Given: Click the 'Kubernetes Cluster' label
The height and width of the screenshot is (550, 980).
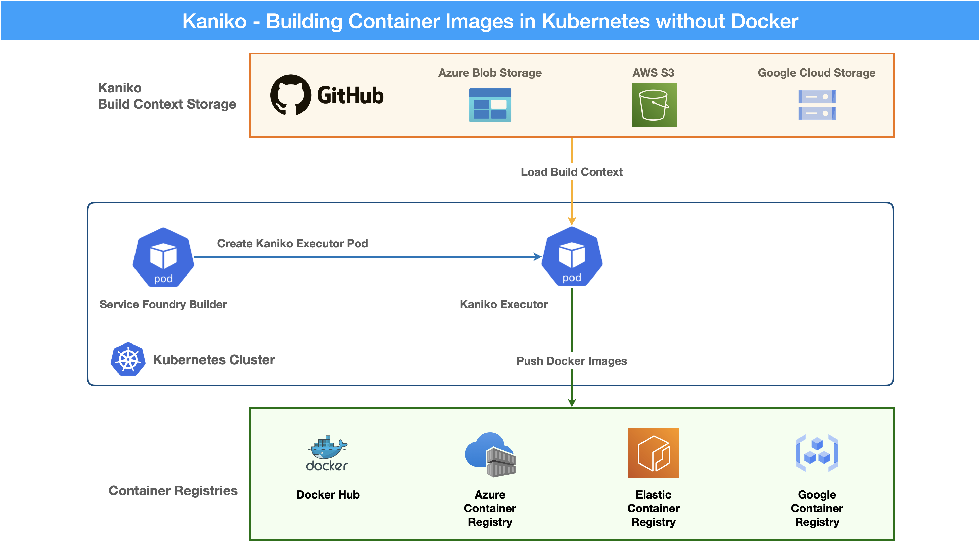Looking at the screenshot, I should pyautogui.click(x=214, y=359).
